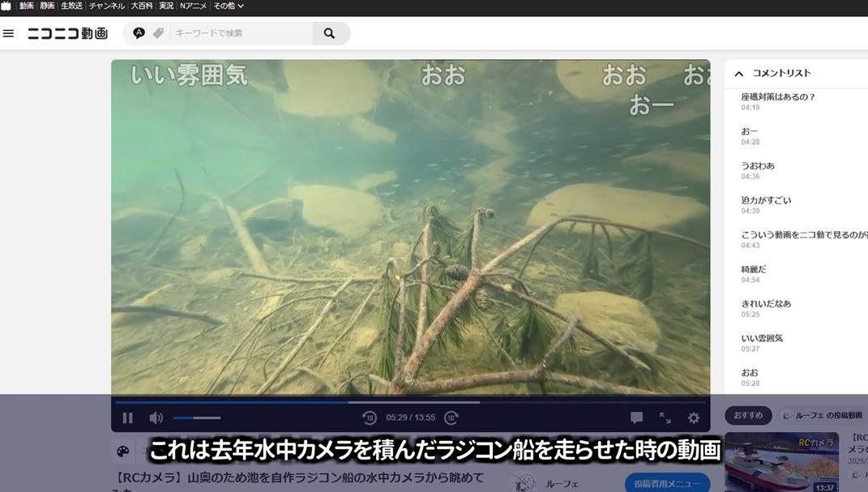868x492 pixels.
Task: Rewind 10 seconds in the video
Action: 370,418
